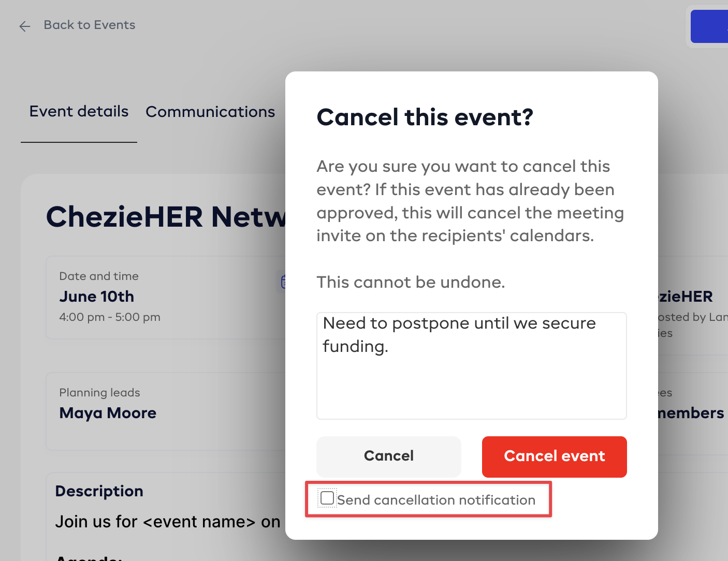Confirm with the red Cancel event button
728x561 pixels.
[554, 456]
